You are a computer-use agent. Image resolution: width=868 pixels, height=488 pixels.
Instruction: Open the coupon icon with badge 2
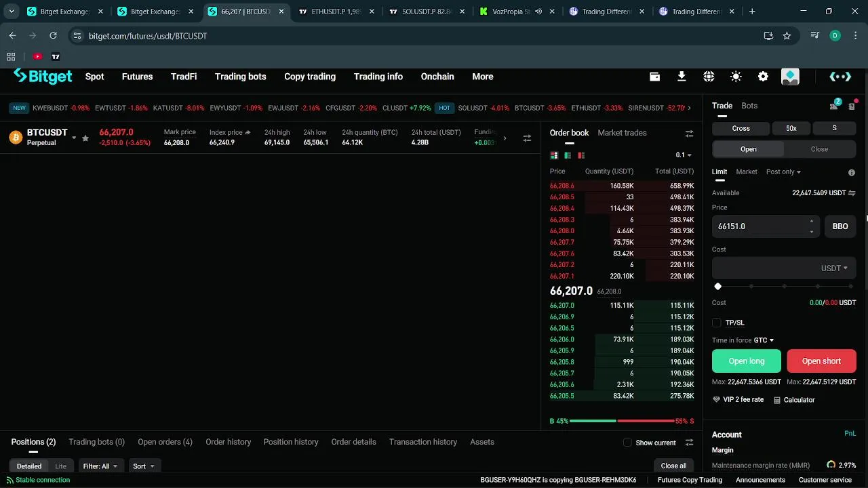click(834, 106)
